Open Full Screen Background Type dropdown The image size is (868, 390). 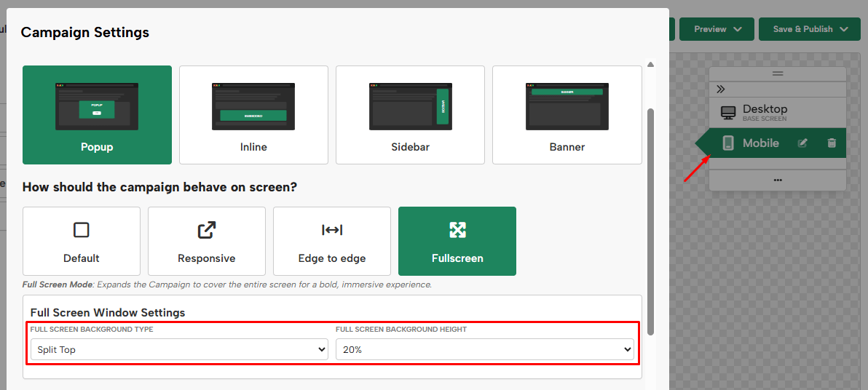[179, 349]
